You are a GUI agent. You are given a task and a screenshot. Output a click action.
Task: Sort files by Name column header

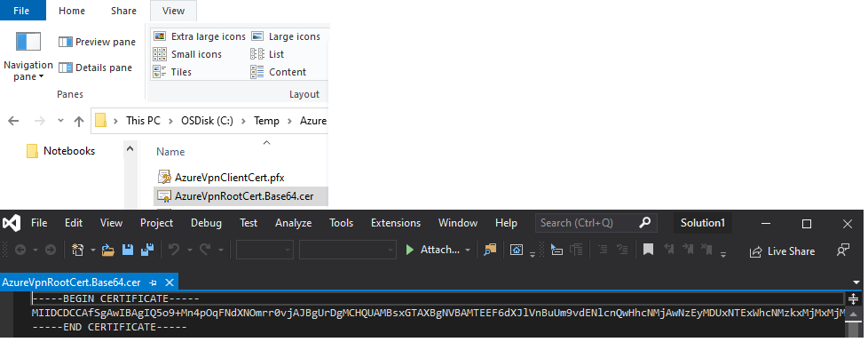[170, 152]
